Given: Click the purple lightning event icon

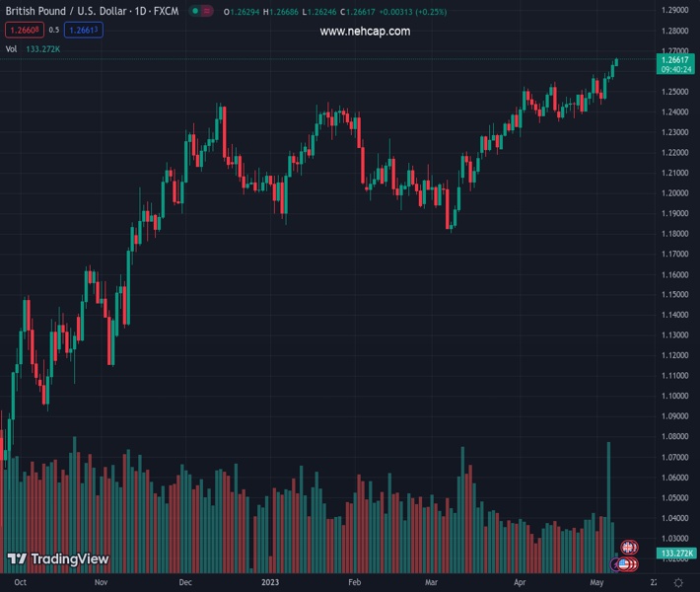Looking at the screenshot, I should click(616, 564).
